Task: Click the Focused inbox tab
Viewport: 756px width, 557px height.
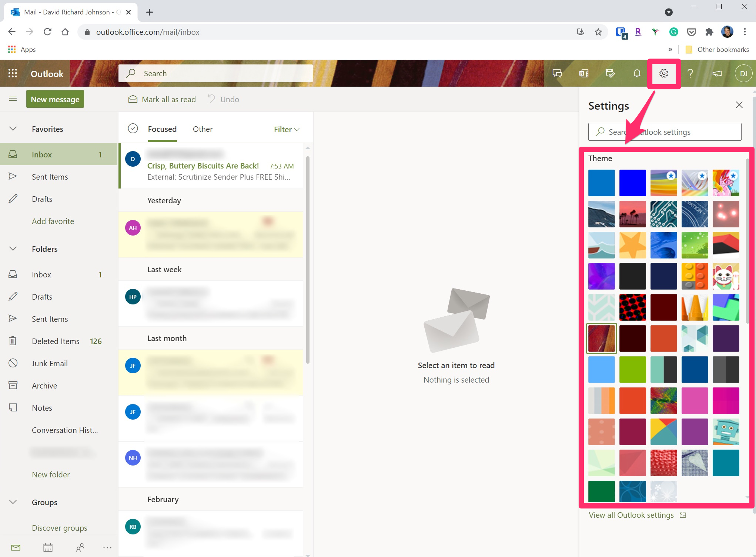Action: [x=162, y=129]
